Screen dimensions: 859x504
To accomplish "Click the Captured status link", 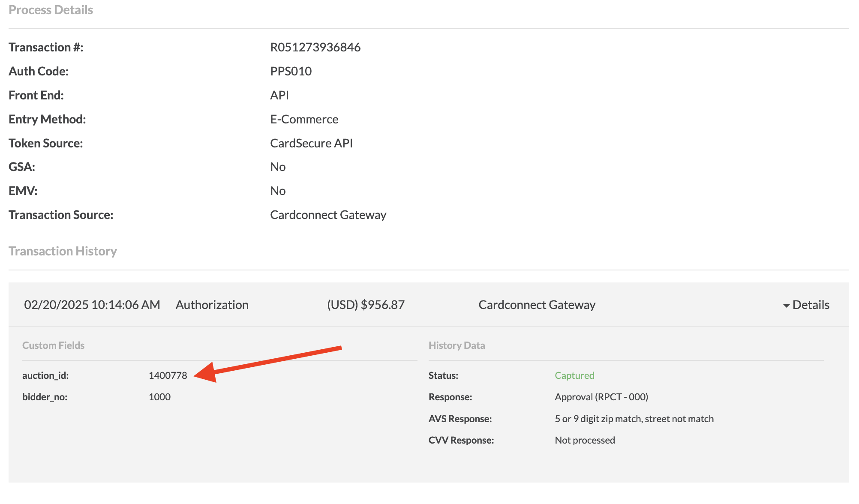I will click(574, 375).
